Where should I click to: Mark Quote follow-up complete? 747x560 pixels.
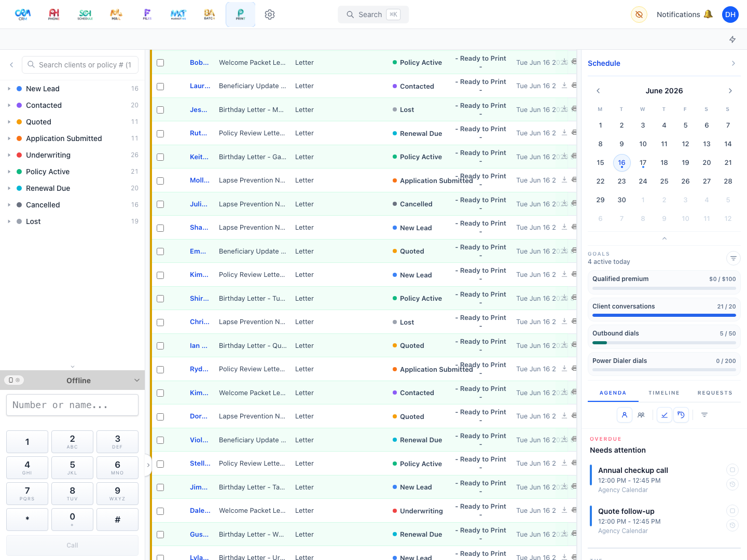tap(732, 511)
